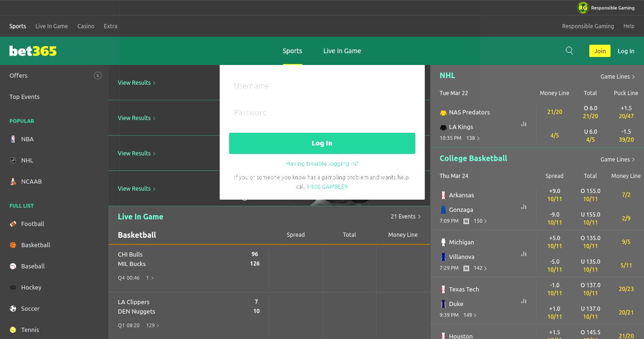Open stats chart icon for Texas Tech vs Duke

click(524, 301)
